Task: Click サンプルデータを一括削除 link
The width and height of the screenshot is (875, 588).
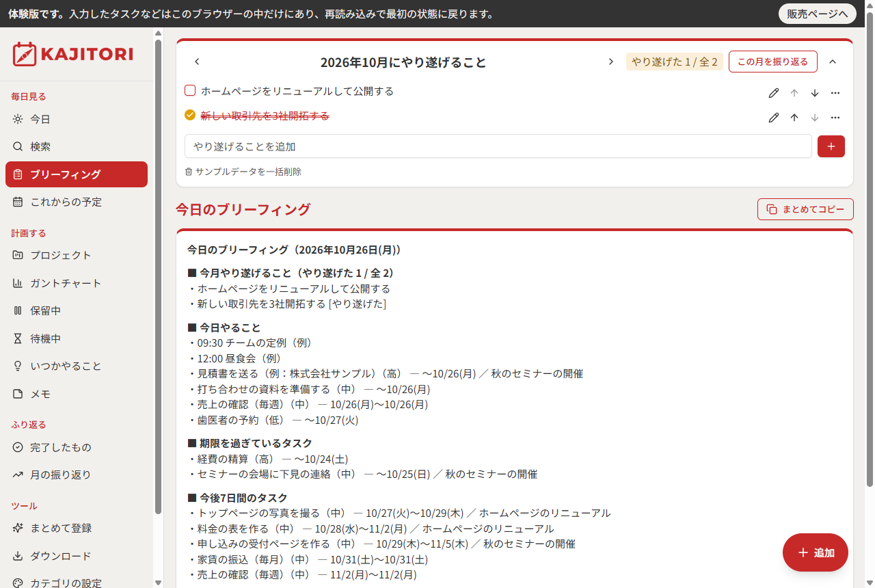Action: pos(243,172)
